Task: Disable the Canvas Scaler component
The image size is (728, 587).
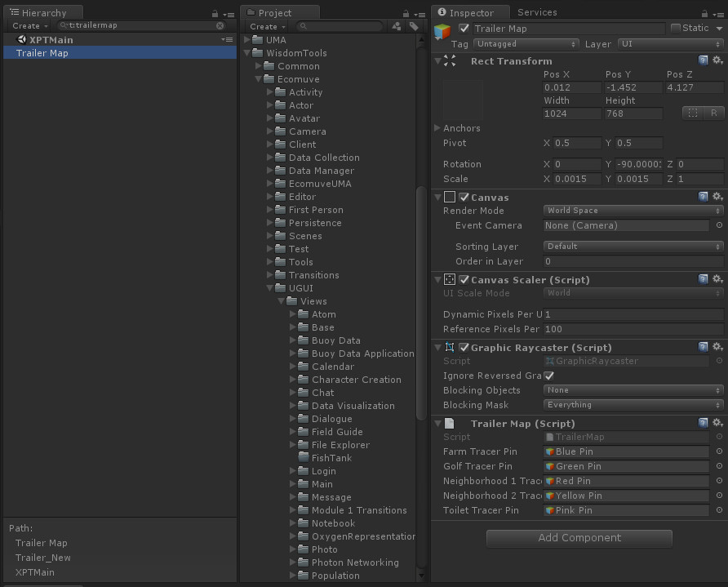Action: [x=464, y=279]
